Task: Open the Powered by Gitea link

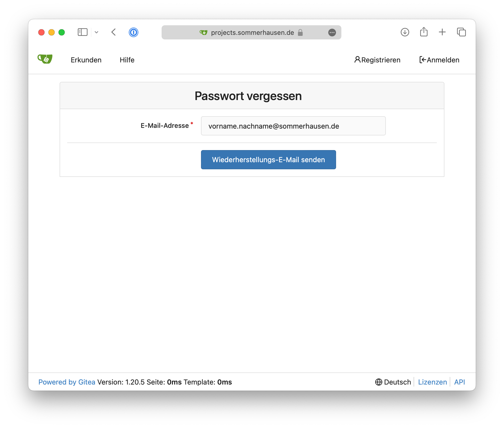Action: tap(67, 382)
